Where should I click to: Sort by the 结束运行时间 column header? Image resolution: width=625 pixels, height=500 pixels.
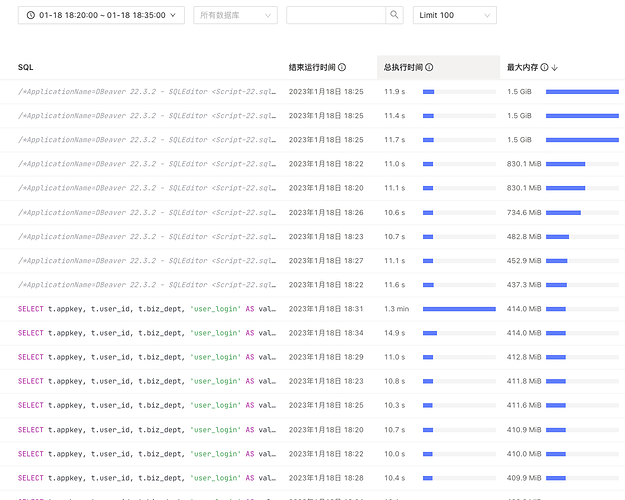coord(312,67)
